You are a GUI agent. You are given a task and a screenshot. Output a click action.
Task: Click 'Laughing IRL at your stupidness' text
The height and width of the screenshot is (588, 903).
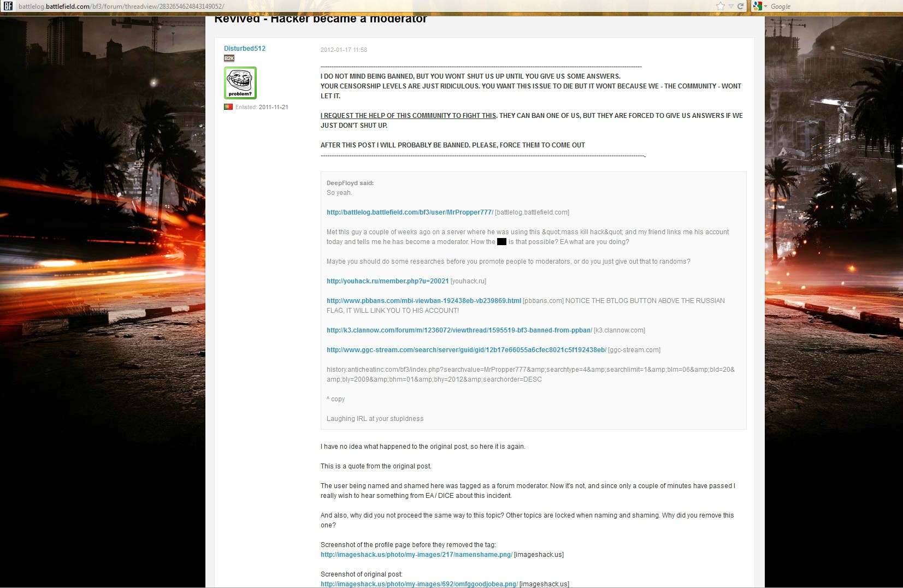(x=375, y=419)
